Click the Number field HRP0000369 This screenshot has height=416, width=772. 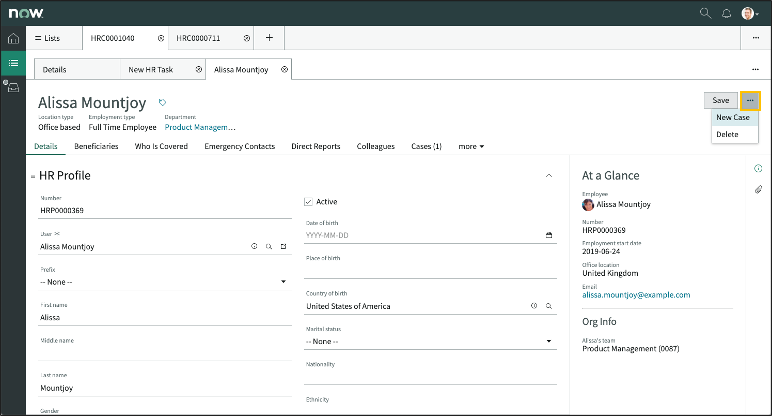click(x=165, y=210)
